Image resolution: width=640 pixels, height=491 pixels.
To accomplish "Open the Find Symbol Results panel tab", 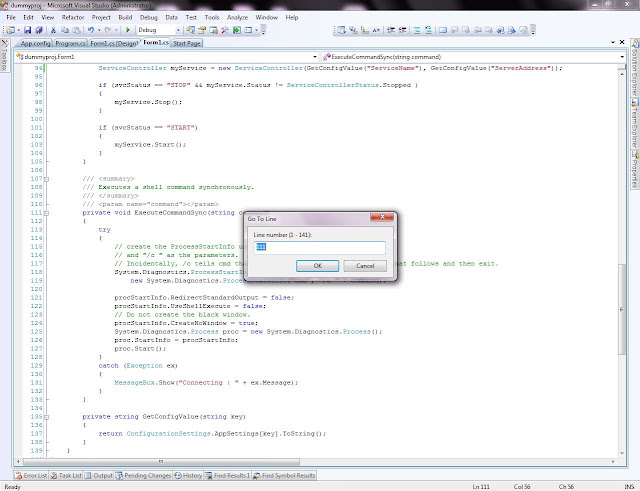I will tap(284, 475).
